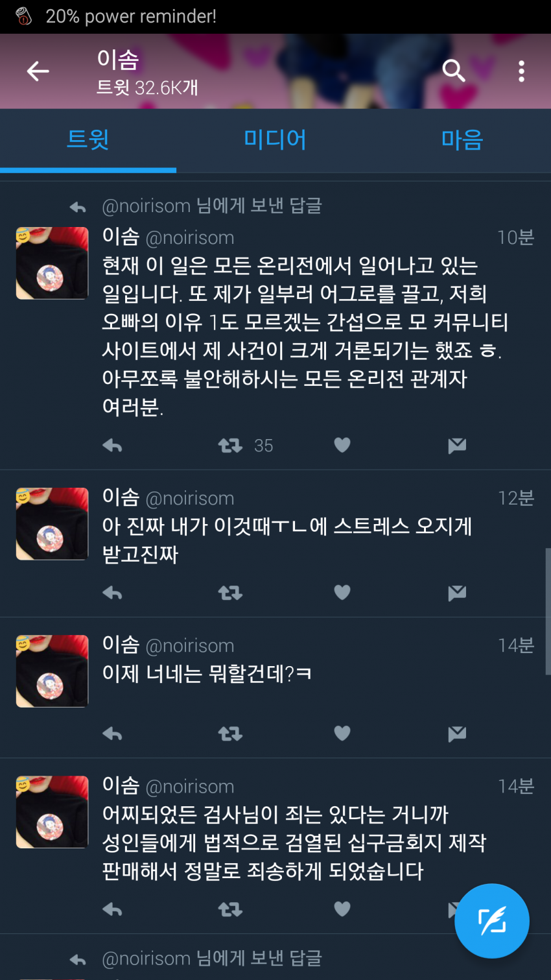551x980 pixels.
Task: Tap the compose tweet floating button
Action: (x=492, y=920)
